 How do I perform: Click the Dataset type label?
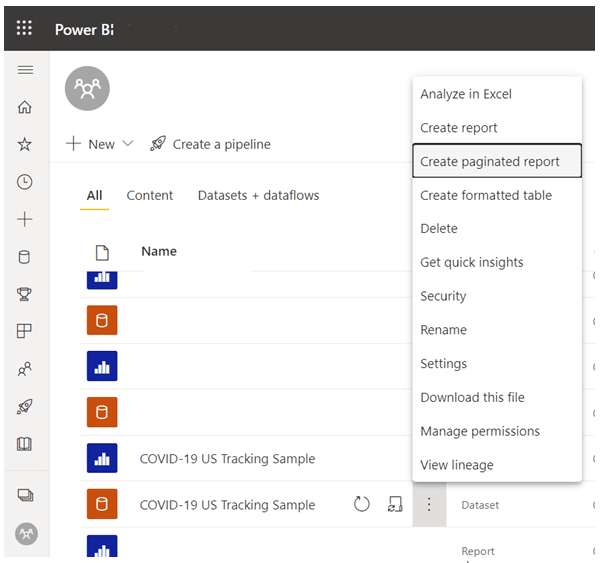[480, 505]
